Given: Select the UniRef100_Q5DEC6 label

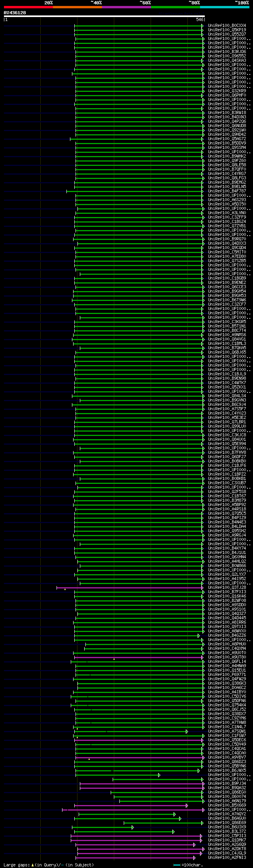Looking at the screenshot, I should [x=227, y=740].
